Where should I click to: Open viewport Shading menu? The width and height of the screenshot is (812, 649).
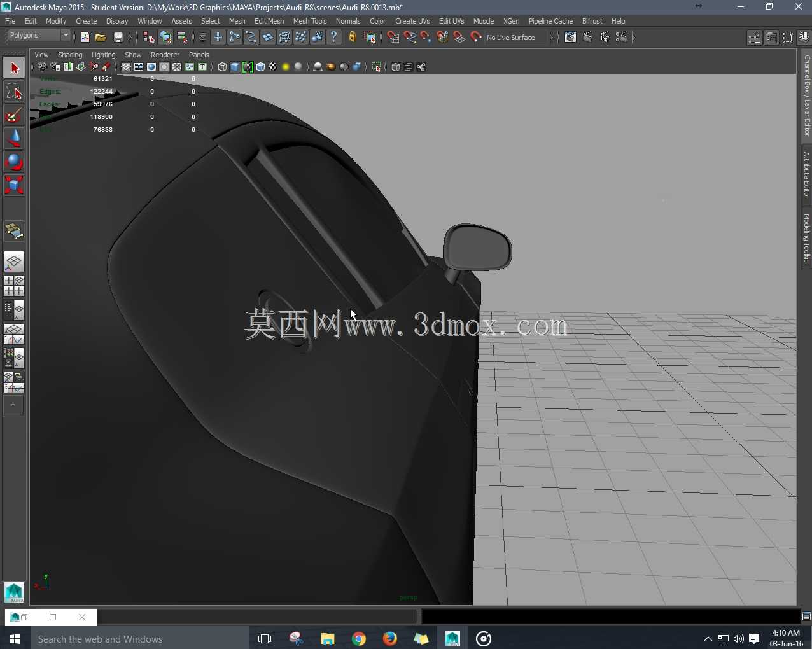click(x=70, y=55)
